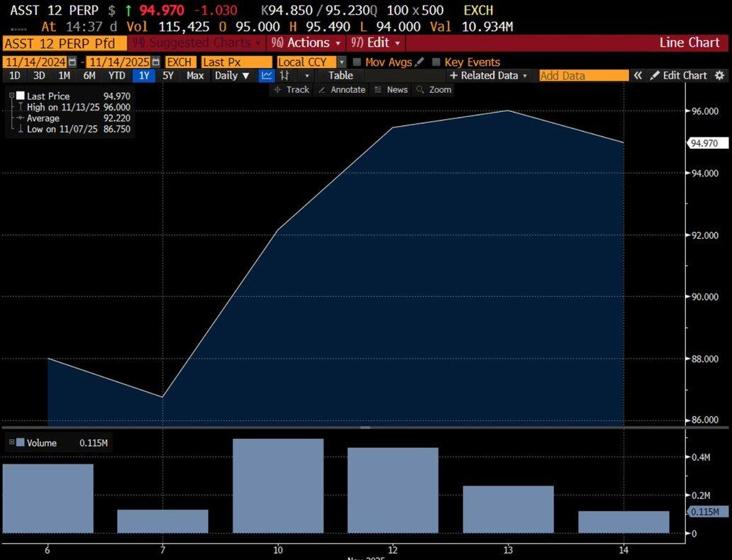Open calendar picker for end date 11/14/2025

tap(154, 62)
